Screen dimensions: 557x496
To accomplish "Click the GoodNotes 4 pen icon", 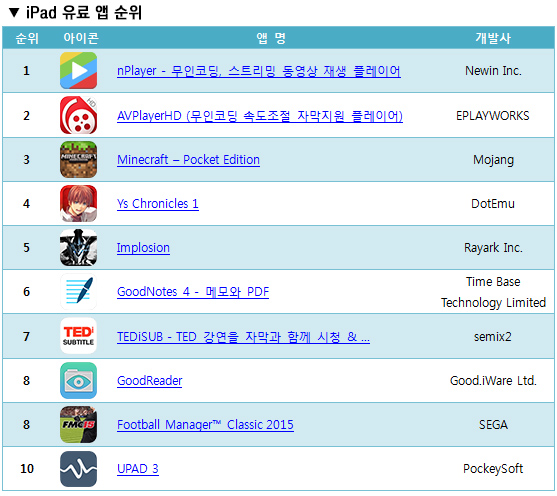I will [79, 292].
